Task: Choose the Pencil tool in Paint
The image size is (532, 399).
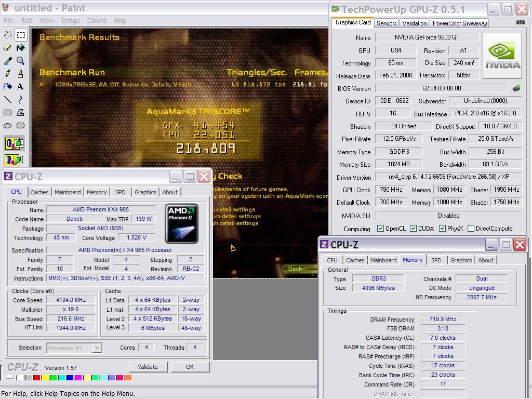Action: pyautogui.click(x=8, y=74)
